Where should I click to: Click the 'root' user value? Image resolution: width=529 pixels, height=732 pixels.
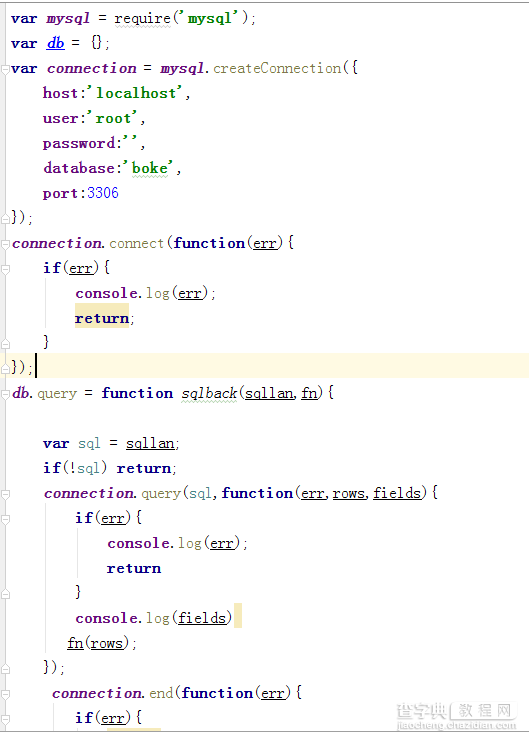(113, 119)
